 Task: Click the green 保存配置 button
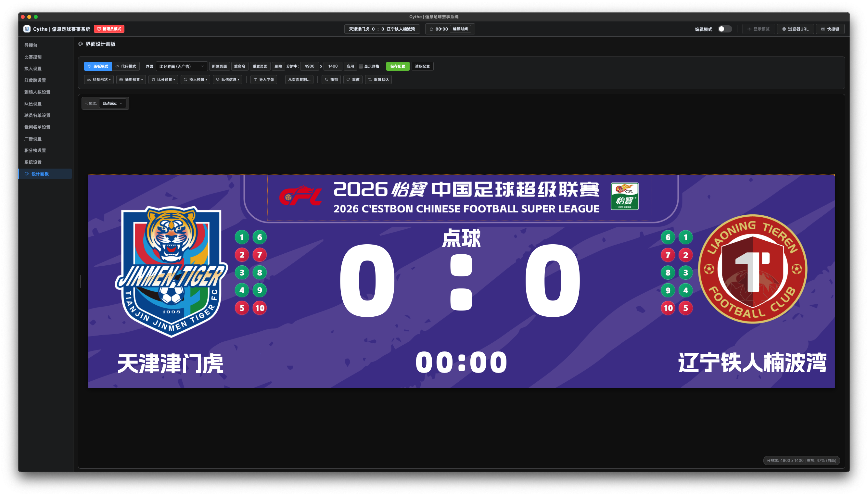398,67
